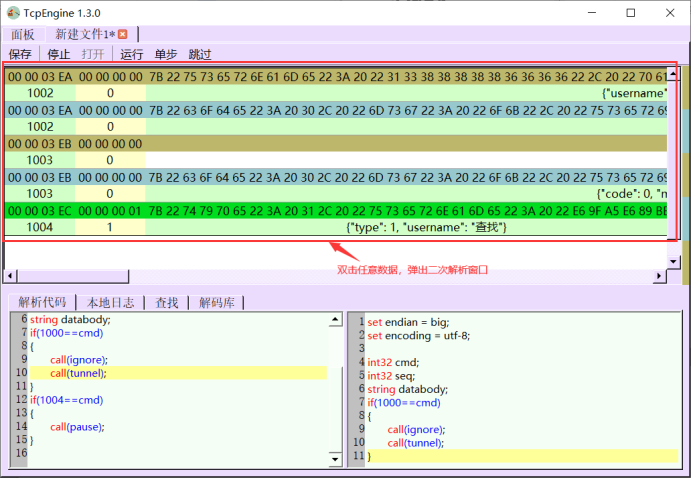692x478 pixels.
Task: Click 运行 (Run) in the toolbar
Action: (x=131, y=54)
